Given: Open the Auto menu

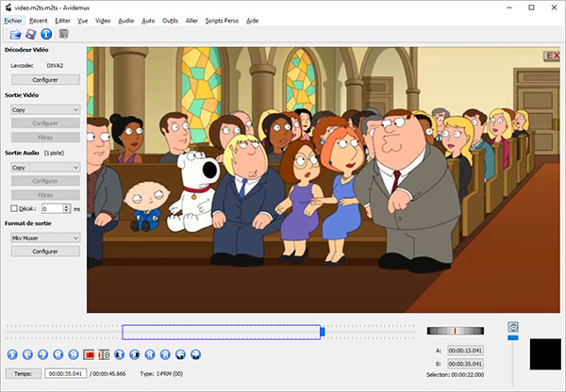Looking at the screenshot, I should (x=148, y=21).
